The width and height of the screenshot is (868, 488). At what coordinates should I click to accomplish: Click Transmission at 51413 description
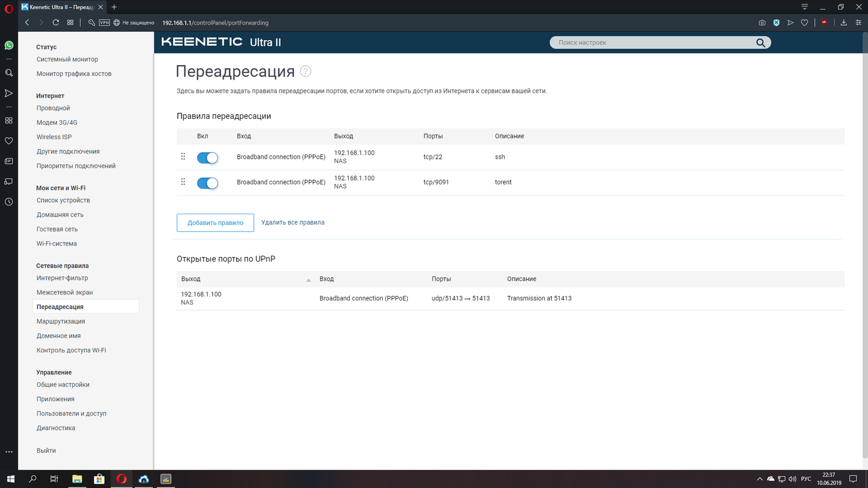pos(539,298)
